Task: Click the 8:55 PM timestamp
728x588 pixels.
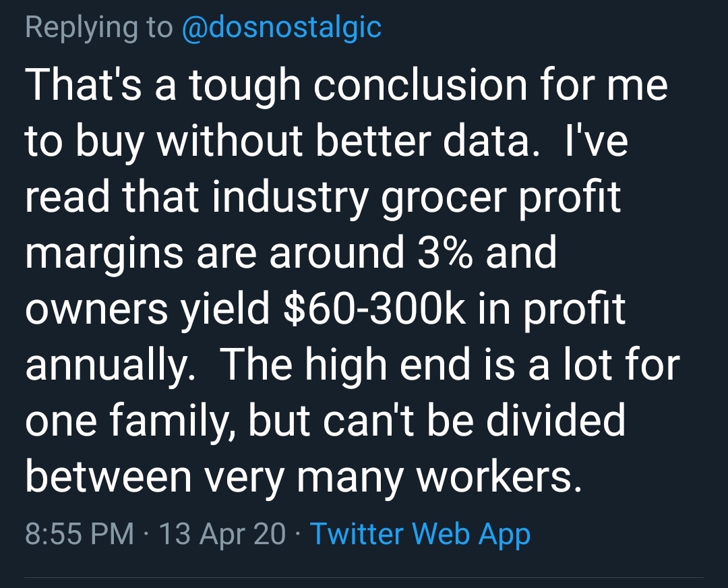Action: (80, 533)
